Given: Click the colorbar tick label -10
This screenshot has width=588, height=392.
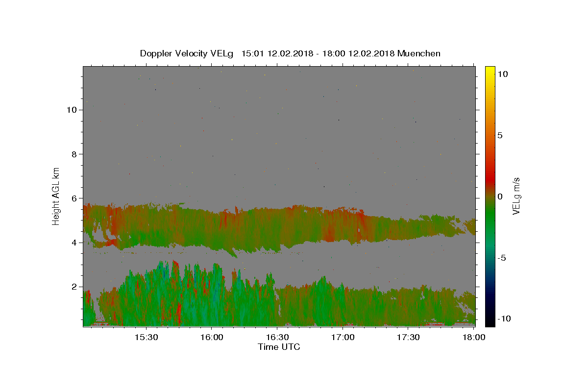Looking at the screenshot, I should pyautogui.click(x=504, y=318).
